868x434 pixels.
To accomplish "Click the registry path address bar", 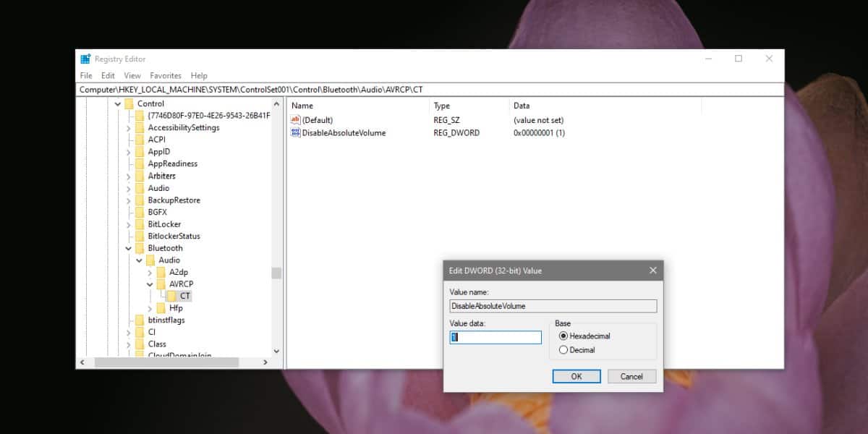I will coord(430,89).
